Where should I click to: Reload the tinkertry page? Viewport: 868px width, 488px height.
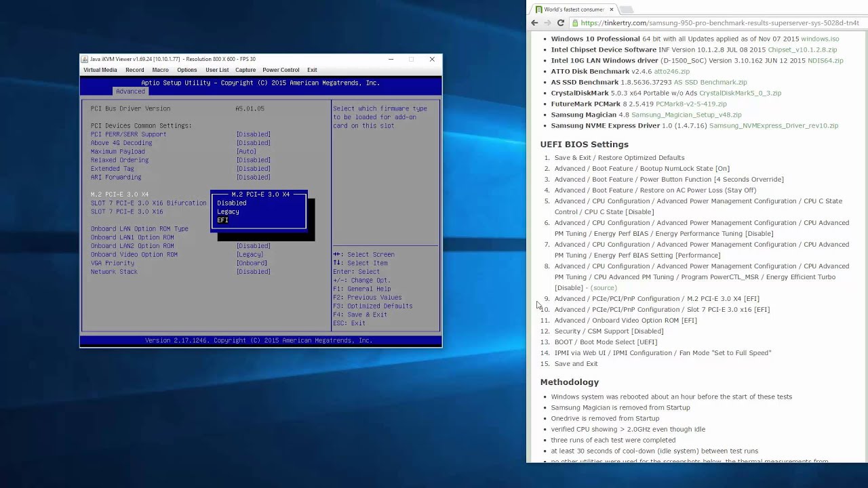pos(561,23)
